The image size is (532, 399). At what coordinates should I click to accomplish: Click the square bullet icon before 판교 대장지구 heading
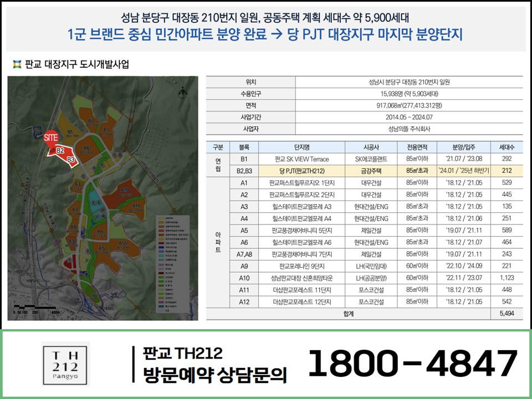coord(17,64)
